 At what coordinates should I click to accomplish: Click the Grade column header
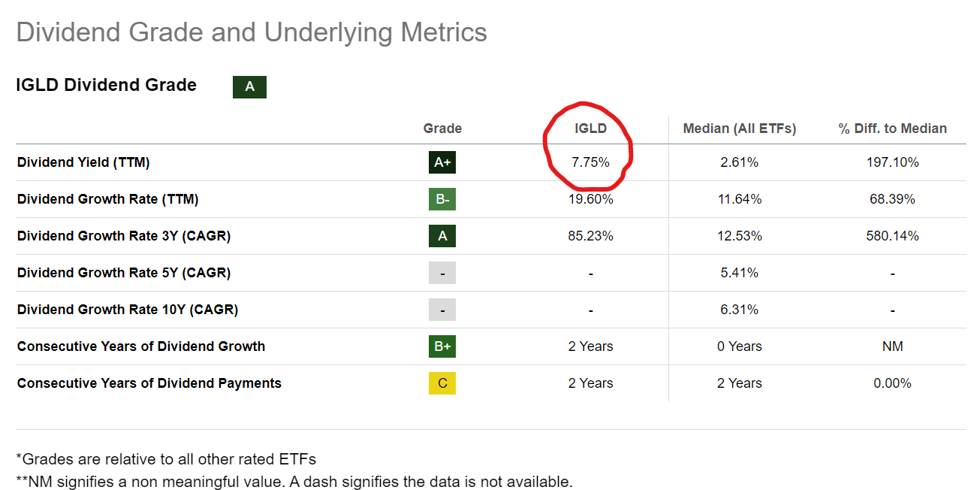pos(442,129)
